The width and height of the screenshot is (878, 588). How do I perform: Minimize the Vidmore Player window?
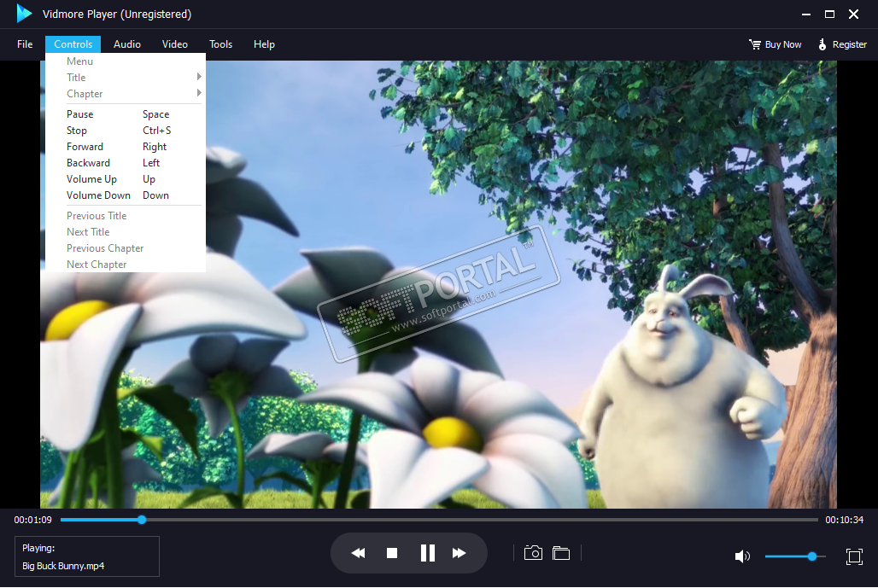point(806,14)
